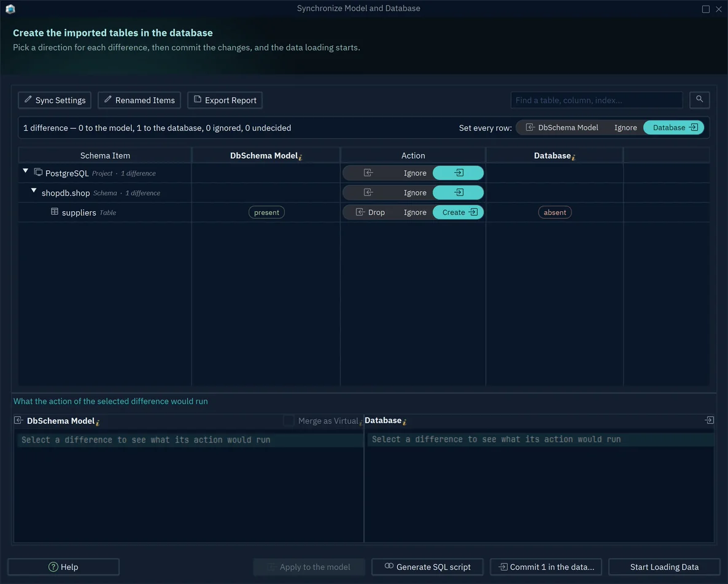
Task: Click the suppliers table grid icon
Action: pyautogui.click(x=54, y=211)
